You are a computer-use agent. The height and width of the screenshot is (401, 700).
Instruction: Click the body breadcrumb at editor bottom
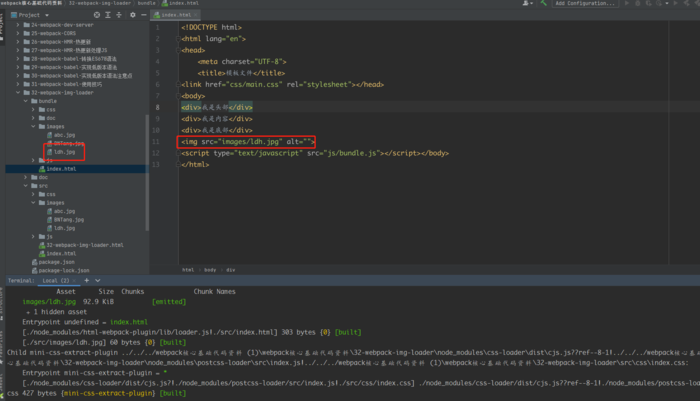[210, 270]
